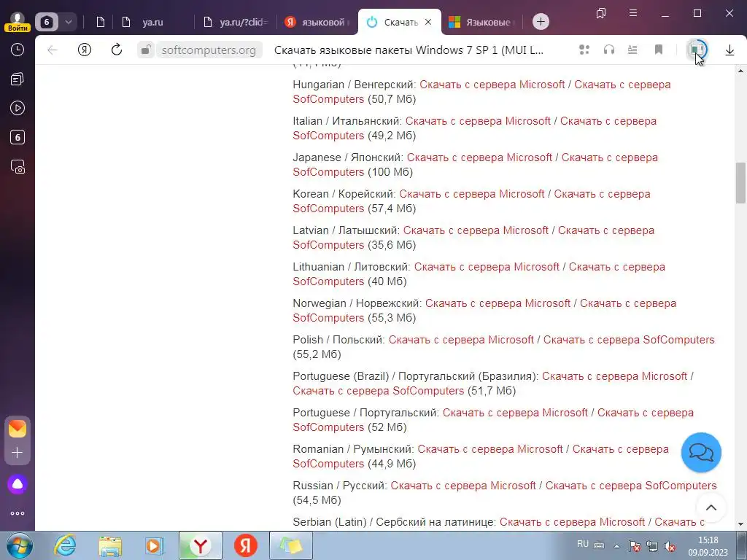Switch to the ya.ru/?clid= tab

click(236, 22)
